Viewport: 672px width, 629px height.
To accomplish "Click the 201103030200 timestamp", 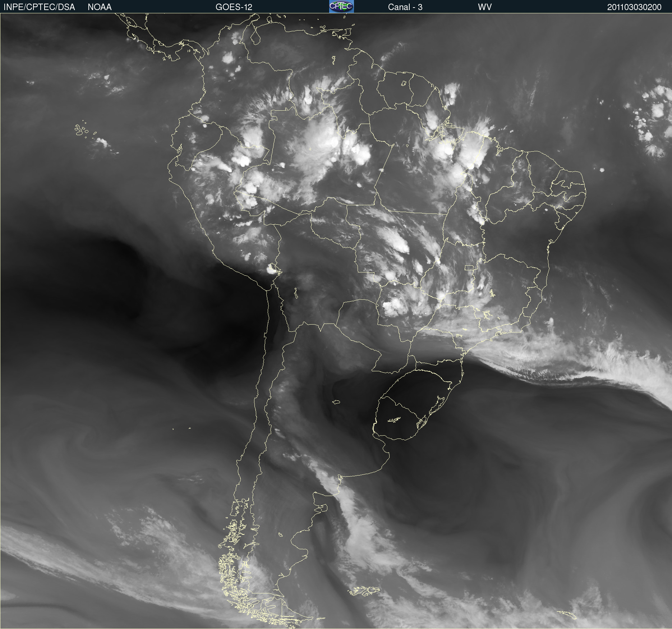I will point(634,7).
